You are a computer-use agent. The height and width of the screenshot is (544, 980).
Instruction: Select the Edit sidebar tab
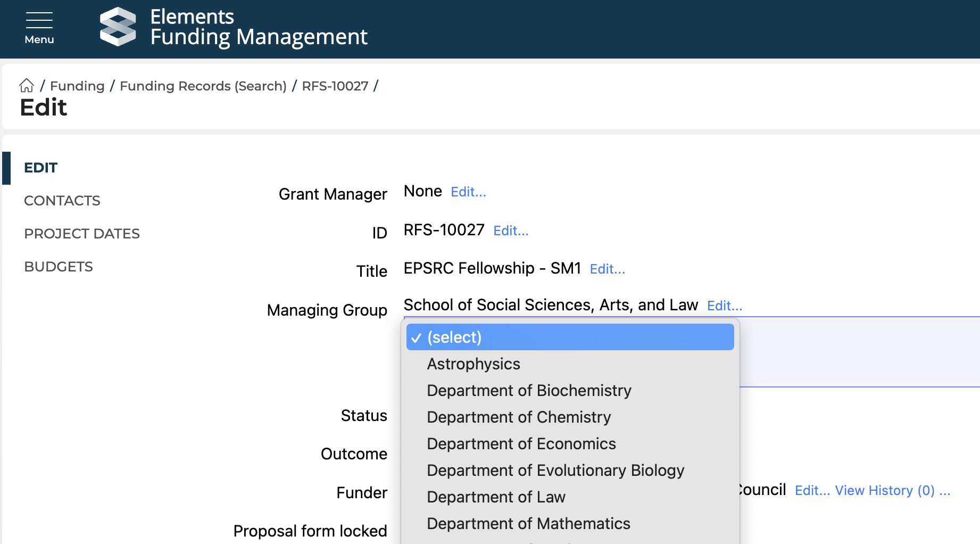[x=40, y=168]
